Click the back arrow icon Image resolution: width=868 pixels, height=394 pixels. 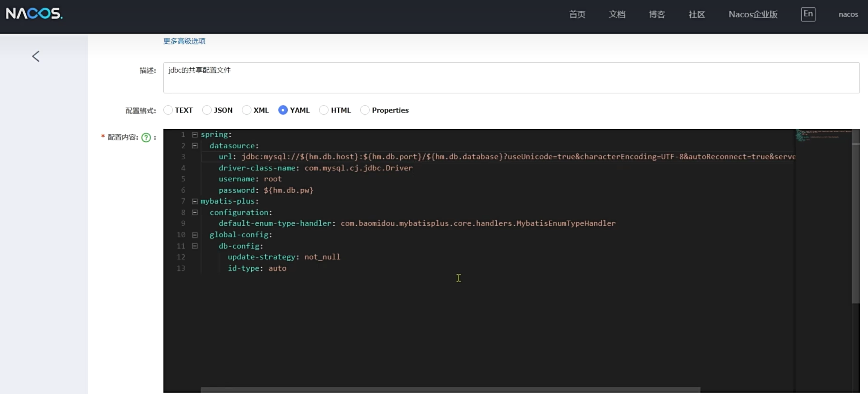pyautogui.click(x=35, y=56)
